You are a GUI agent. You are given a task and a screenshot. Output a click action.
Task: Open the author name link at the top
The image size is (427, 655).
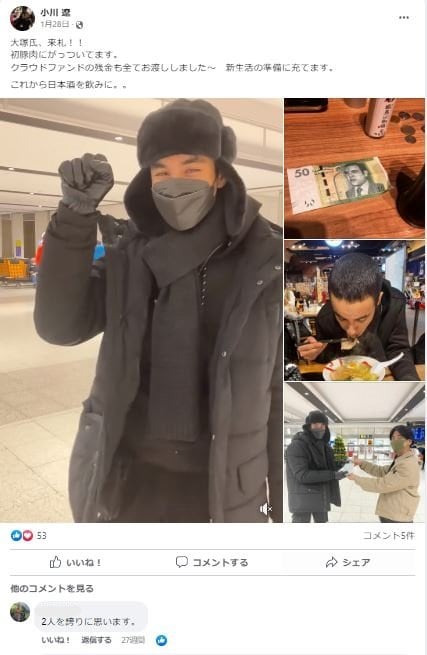[56, 13]
